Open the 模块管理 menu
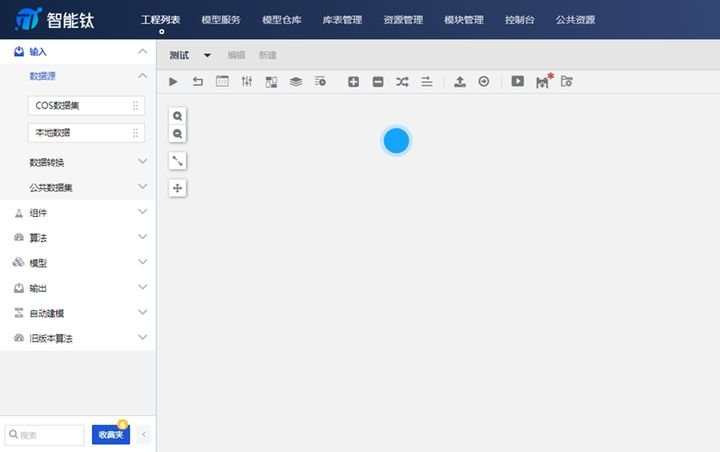Viewport: 720px width, 452px height. 464,20
